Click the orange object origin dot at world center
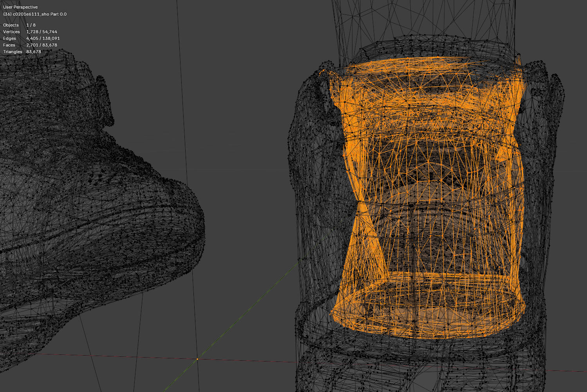 point(197,358)
